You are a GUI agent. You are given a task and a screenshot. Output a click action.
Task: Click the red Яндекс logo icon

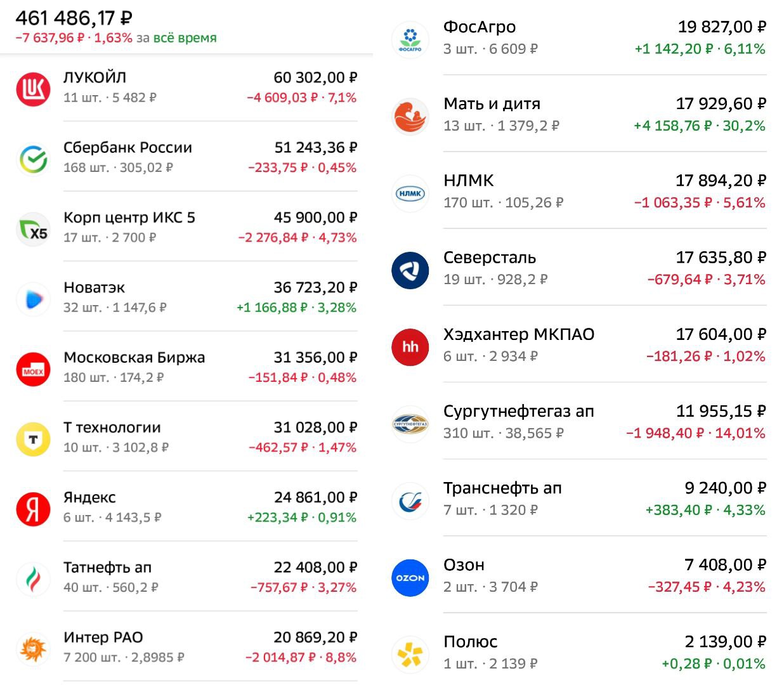coord(33,507)
